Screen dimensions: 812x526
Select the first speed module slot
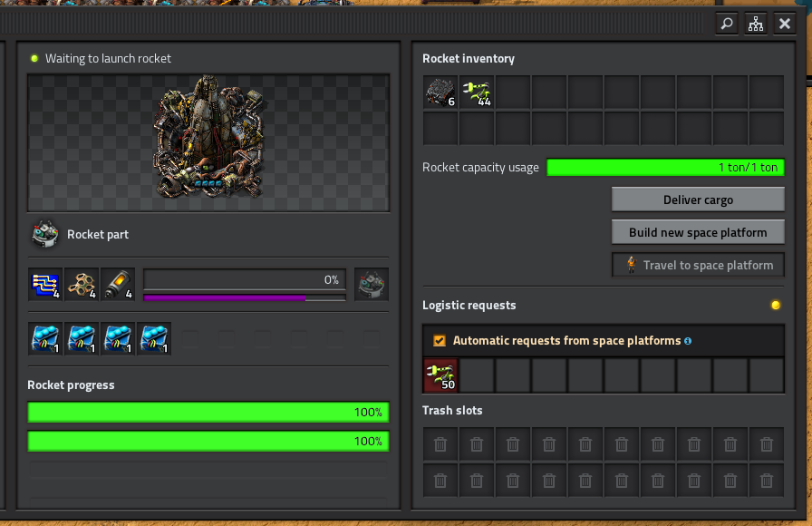coord(44,339)
